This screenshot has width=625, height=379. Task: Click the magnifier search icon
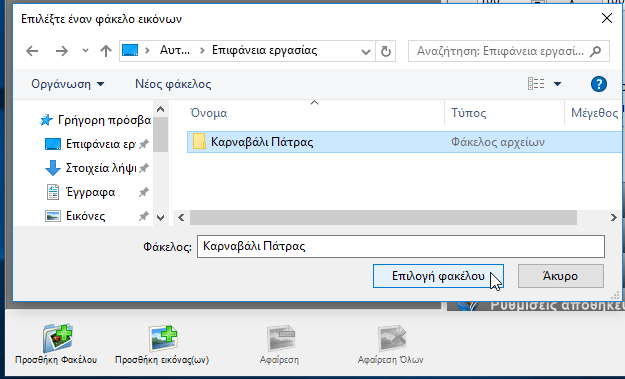coord(596,51)
